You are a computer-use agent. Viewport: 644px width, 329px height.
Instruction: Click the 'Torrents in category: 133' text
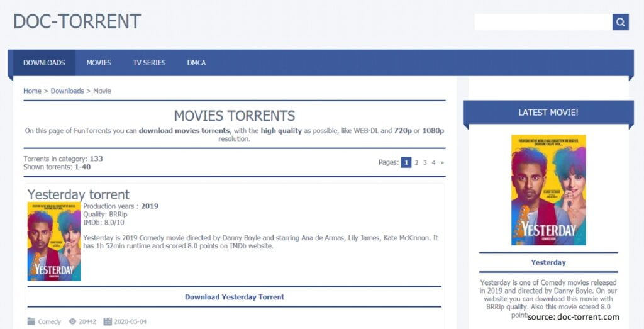tap(63, 159)
